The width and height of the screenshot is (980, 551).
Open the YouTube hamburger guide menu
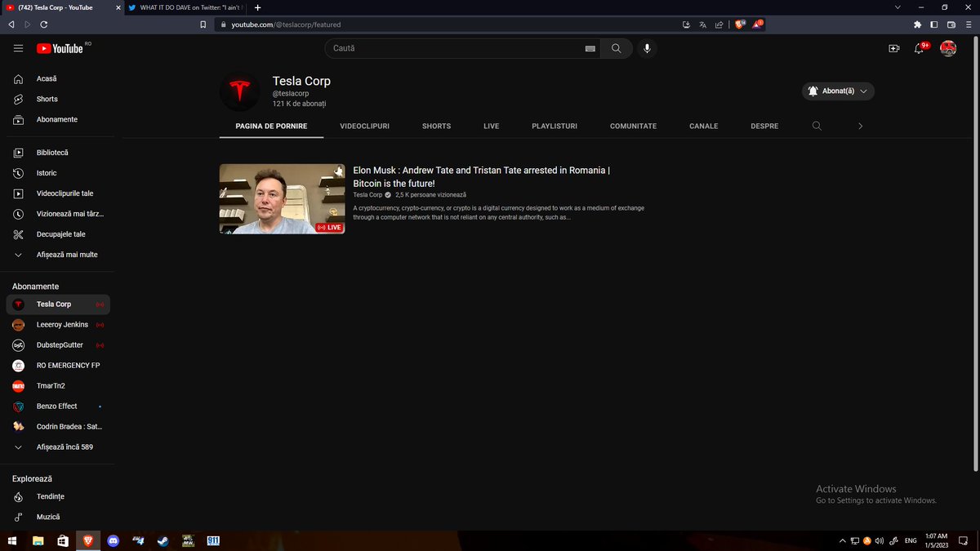(x=18, y=49)
